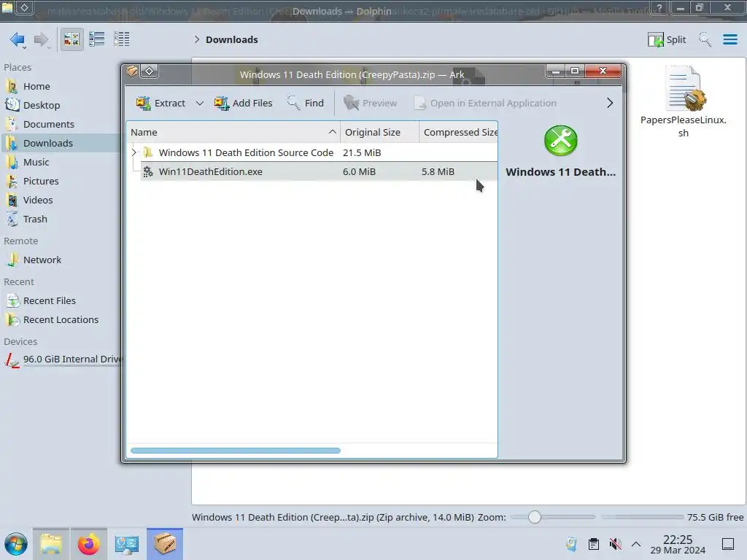The height and width of the screenshot is (560, 747).
Task: Sort by Original Size column
Action: 379,133
